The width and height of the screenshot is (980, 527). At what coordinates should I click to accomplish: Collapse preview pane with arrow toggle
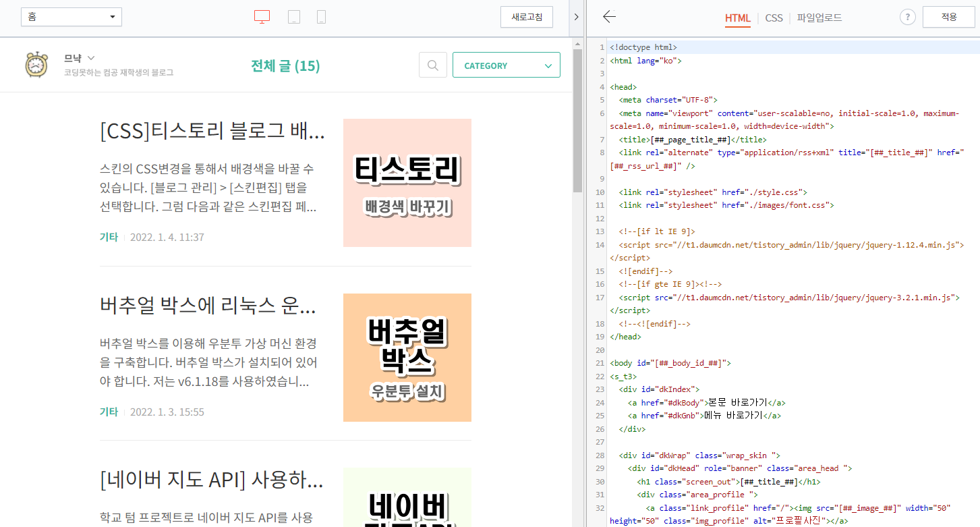pyautogui.click(x=576, y=17)
